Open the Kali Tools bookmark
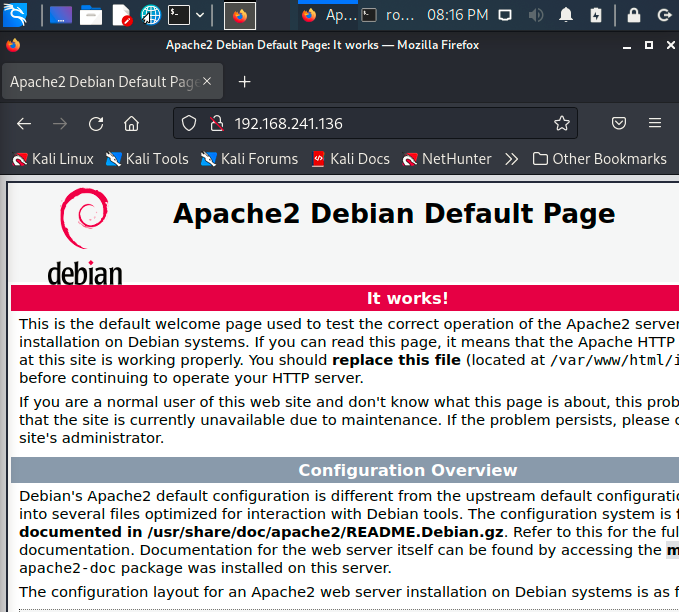The height and width of the screenshot is (612, 679). 147,159
